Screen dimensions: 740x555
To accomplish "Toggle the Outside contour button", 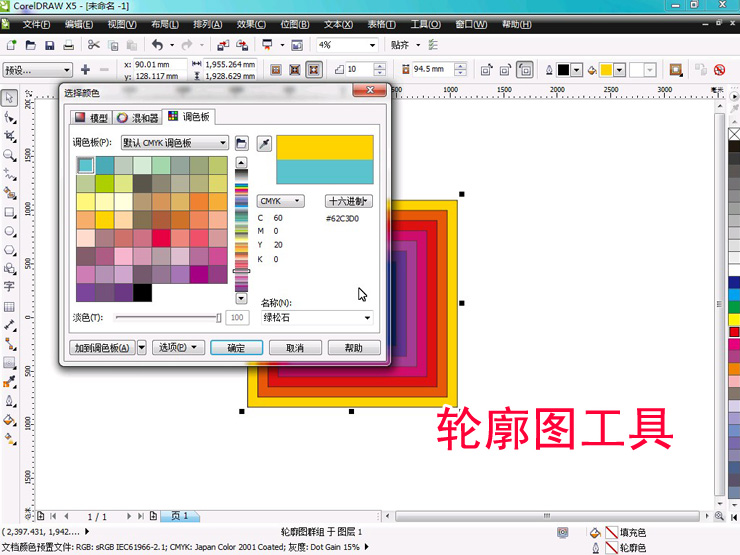I will 314,70.
